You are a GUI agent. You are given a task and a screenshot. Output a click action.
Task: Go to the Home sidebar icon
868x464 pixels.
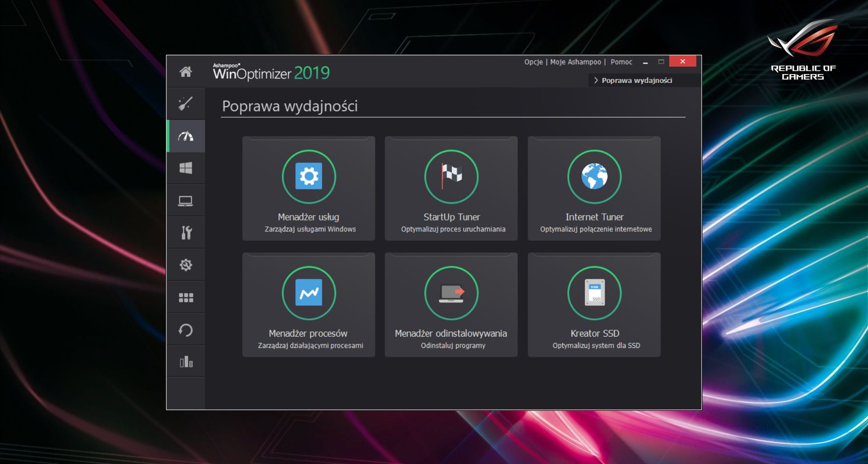click(x=186, y=72)
